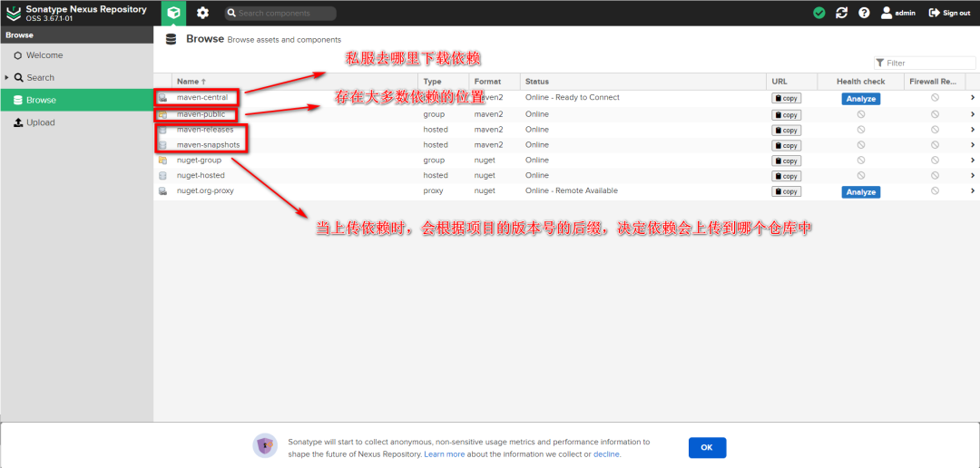Click the Search components field
This screenshot has width=980, height=468.
click(x=280, y=13)
